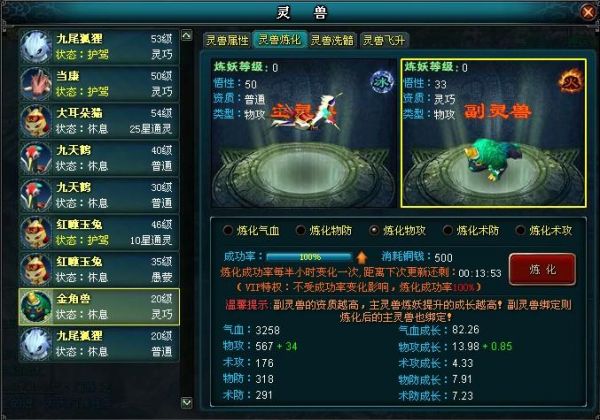Click the pet list scroll up arrow

187,35
